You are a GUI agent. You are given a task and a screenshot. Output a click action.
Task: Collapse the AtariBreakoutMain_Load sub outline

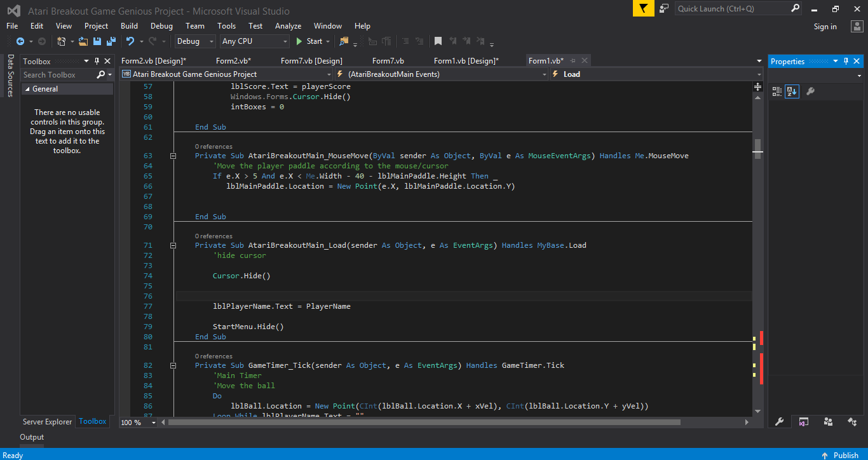click(x=173, y=245)
